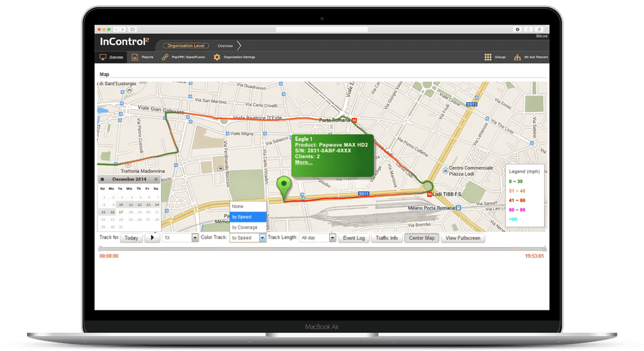Click the Lodi TIBB metro icon
The width and height of the screenshot is (644, 351).
429,194
